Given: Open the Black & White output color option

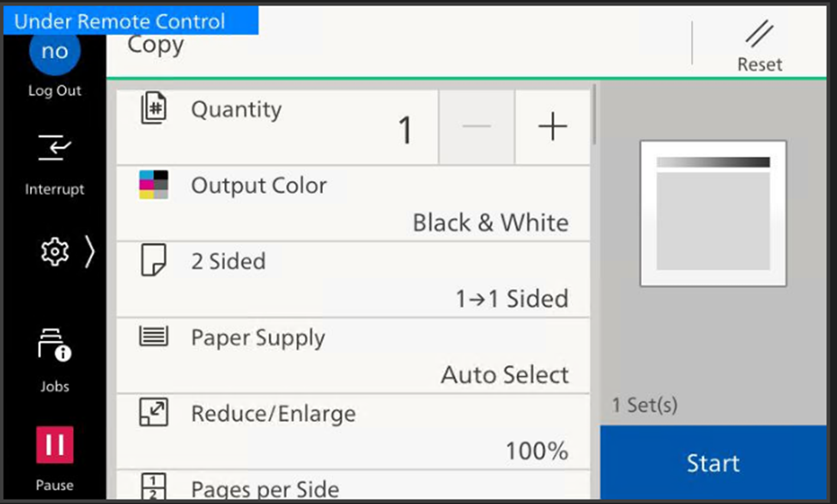Looking at the screenshot, I should tap(490, 223).
